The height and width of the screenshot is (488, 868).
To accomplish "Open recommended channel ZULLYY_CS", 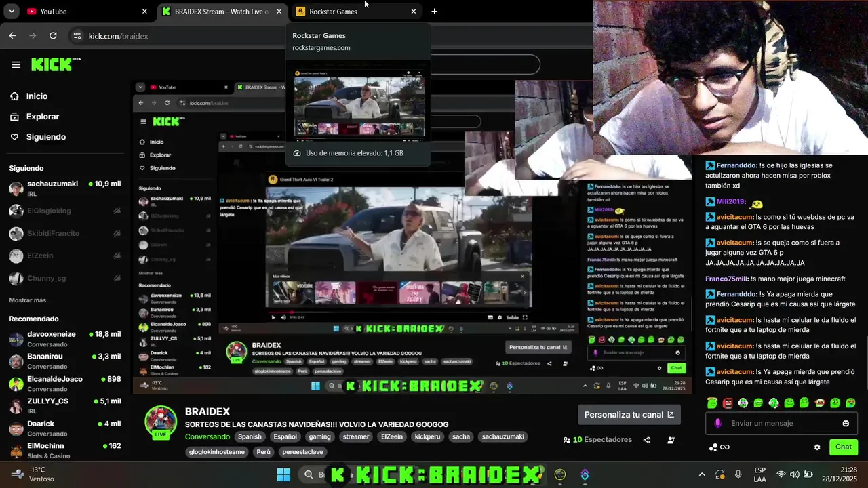I will tap(64, 406).
